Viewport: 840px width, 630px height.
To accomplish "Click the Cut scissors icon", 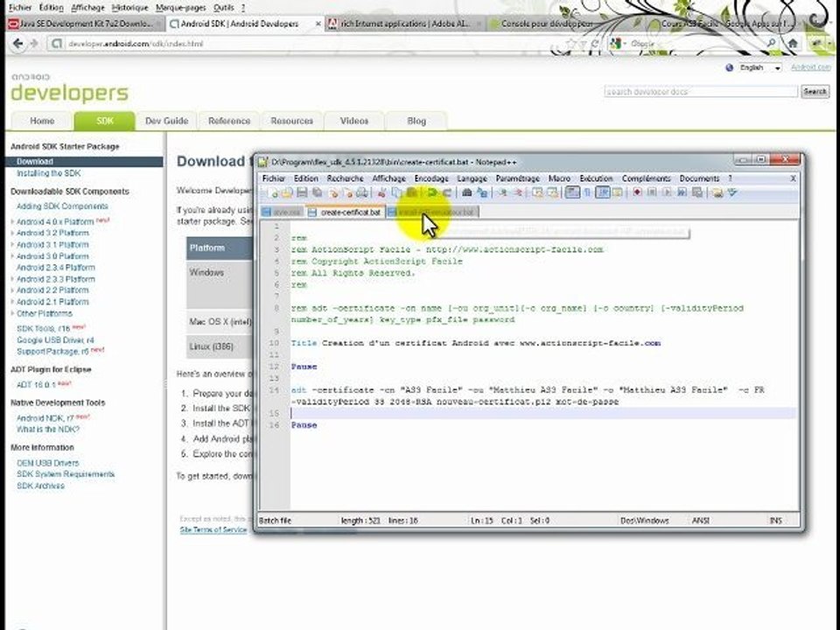I will 381,192.
